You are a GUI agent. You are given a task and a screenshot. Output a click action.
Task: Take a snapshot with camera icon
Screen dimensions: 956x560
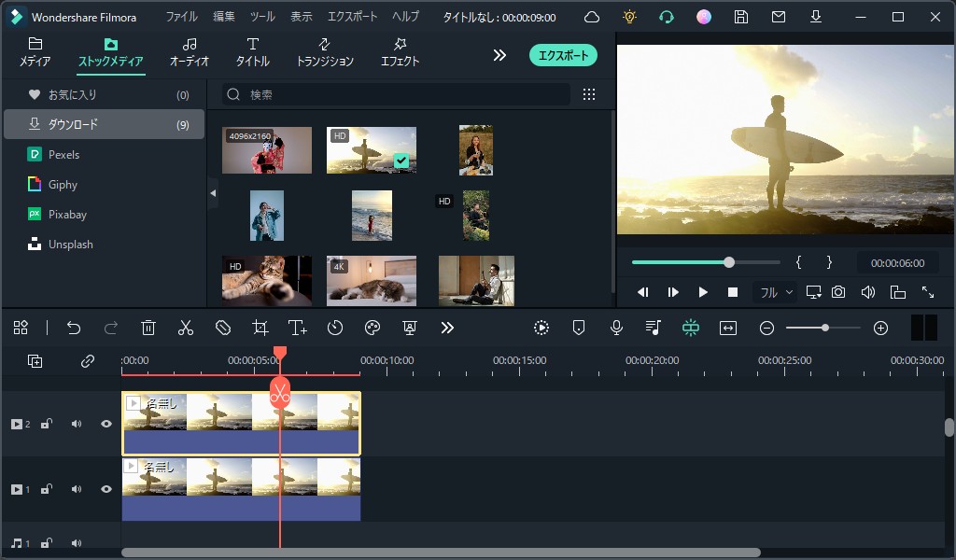(838, 292)
